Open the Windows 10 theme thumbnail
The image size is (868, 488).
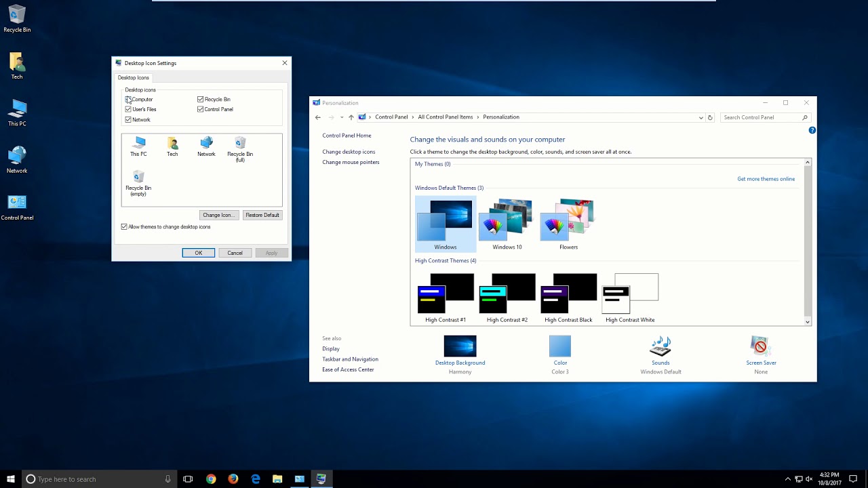point(507,220)
